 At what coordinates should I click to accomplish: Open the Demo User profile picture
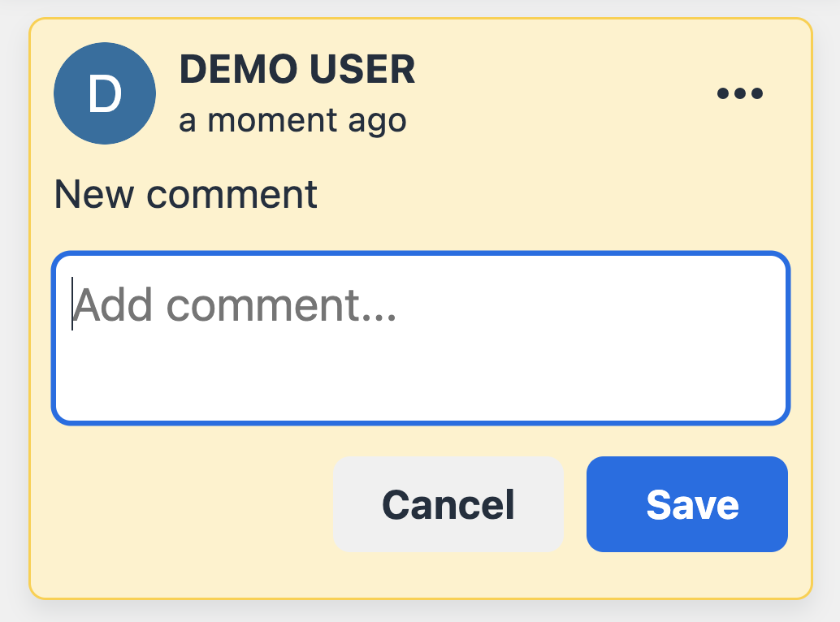point(105,94)
